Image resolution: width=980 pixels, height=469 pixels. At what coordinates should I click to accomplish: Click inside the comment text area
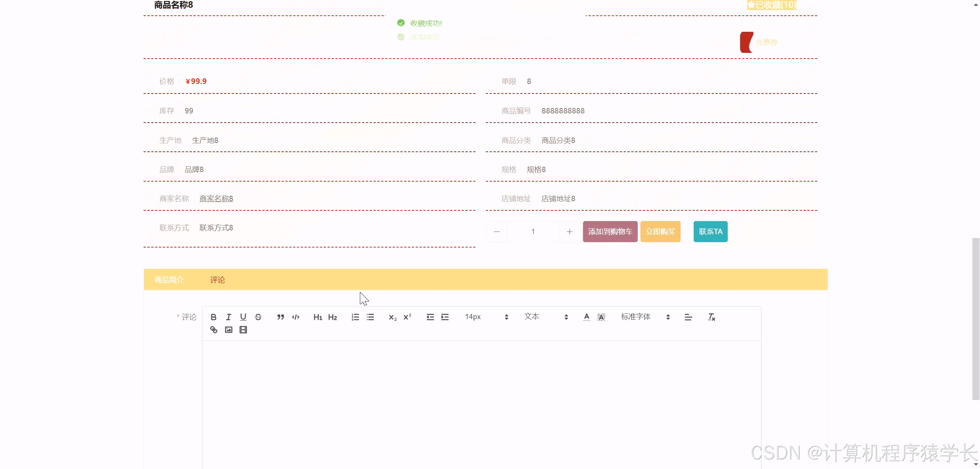(x=482, y=404)
